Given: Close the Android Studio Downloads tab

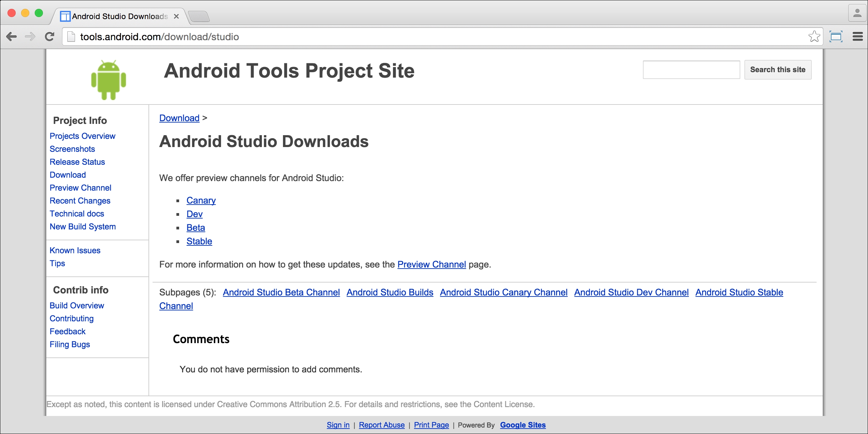Looking at the screenshot, I should coord(176,16).
